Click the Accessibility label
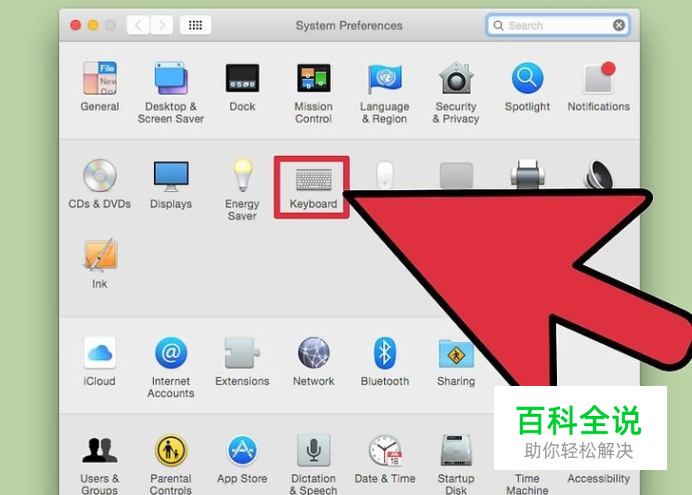 [598, 479]
